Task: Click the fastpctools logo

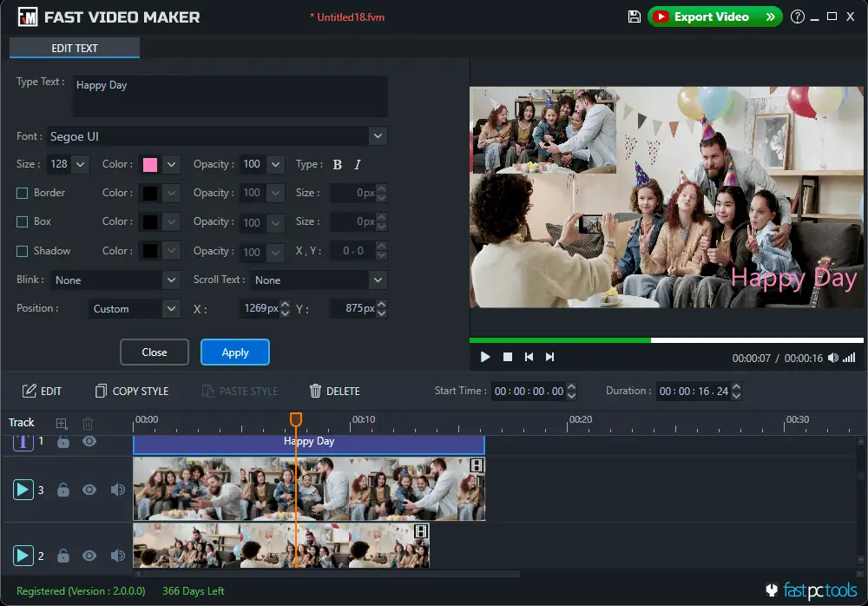Action: (812, 590)
